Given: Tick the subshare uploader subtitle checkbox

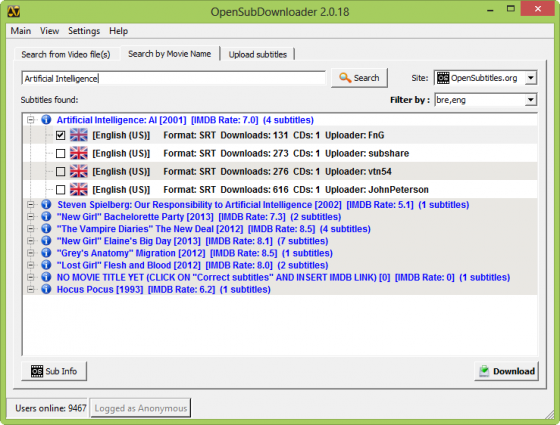Looking at the screenshot, I should click(x=61, y=153).
